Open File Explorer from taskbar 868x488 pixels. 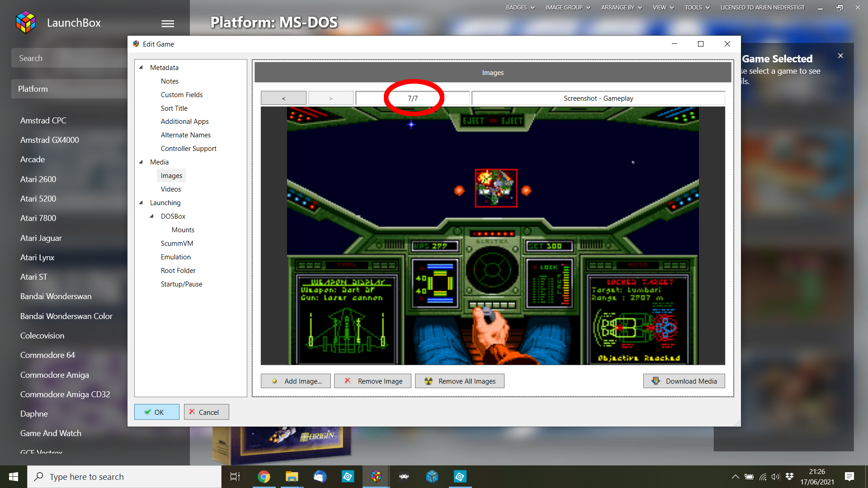point(292,477)
